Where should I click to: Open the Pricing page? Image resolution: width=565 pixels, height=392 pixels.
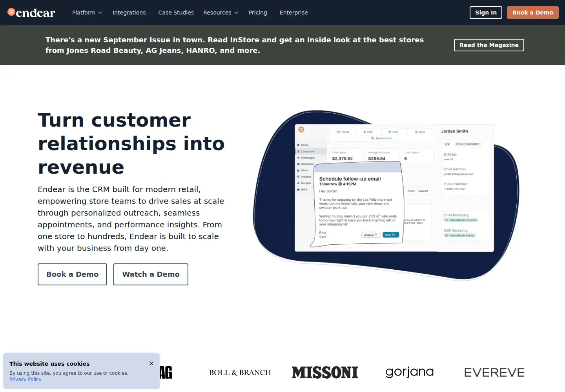click(x=258, y=13)
